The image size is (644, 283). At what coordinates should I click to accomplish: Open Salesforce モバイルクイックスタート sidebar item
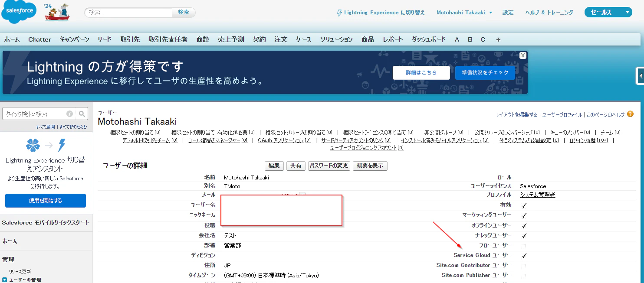[46, 222]
